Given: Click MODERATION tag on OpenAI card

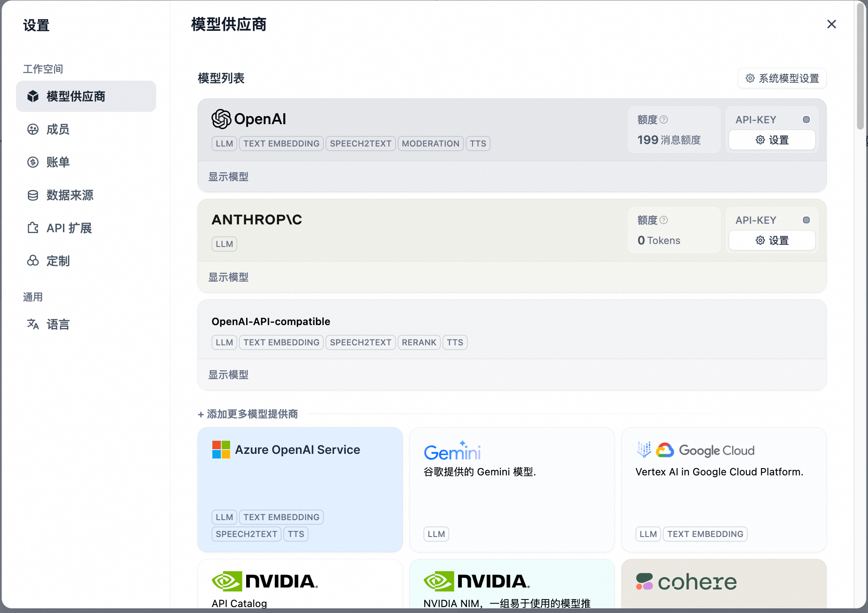Looking at the screenshot, I should coord(431,144).
